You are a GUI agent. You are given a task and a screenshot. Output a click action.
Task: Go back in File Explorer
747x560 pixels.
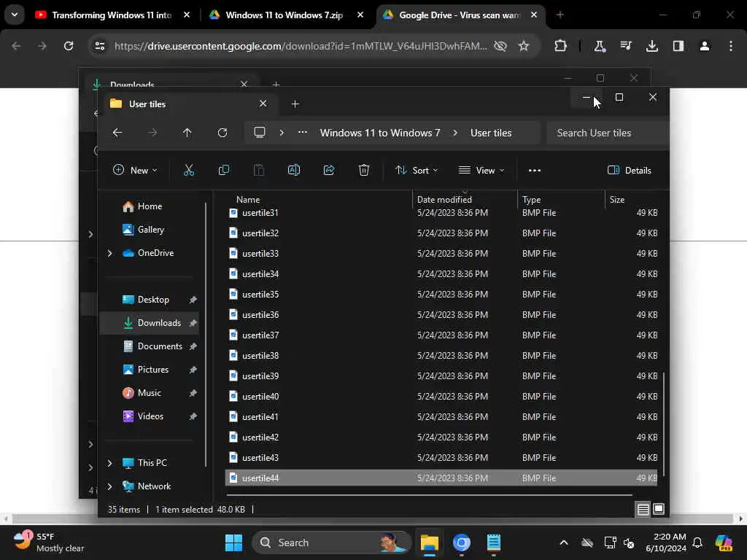[117, 133]
